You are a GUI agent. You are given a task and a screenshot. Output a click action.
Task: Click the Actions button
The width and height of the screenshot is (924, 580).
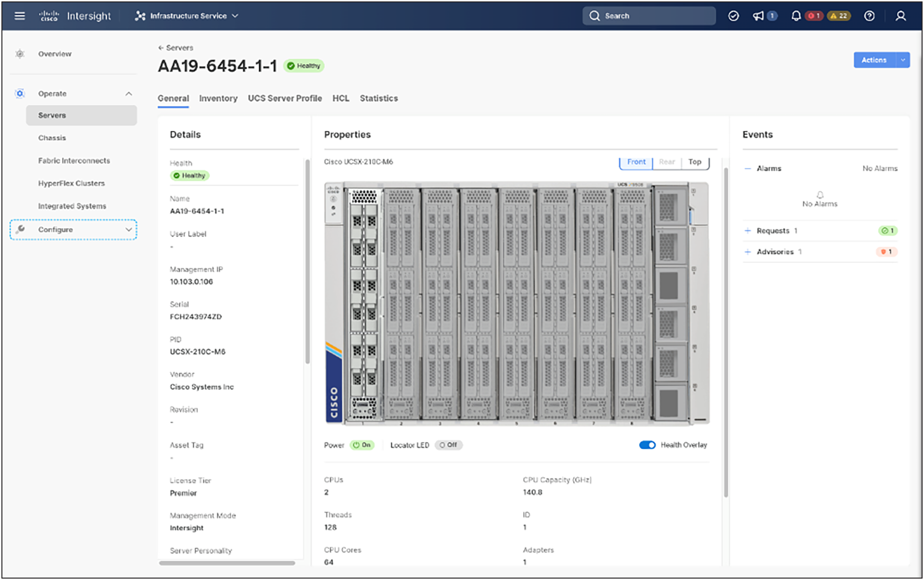tap(874, 60)
